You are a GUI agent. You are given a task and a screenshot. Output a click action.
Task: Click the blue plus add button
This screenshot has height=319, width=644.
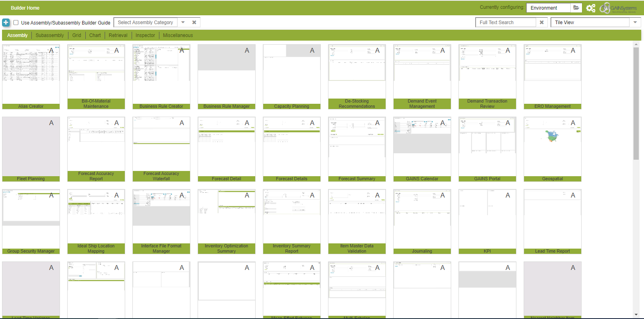(6, 23)
